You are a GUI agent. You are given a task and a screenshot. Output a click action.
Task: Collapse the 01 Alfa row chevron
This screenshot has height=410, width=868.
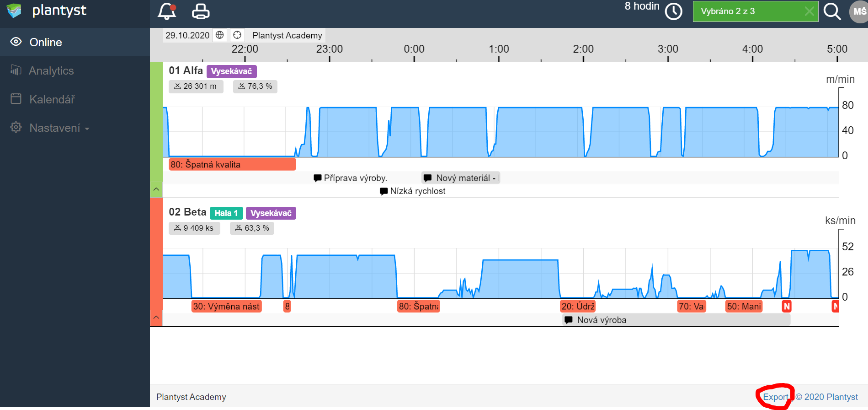156,189
